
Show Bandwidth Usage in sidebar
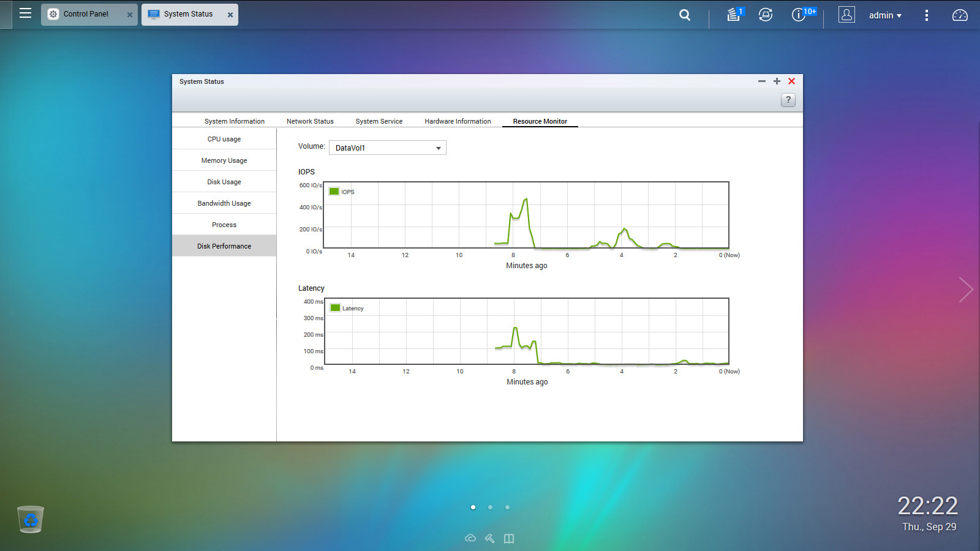tap(224, 203)
